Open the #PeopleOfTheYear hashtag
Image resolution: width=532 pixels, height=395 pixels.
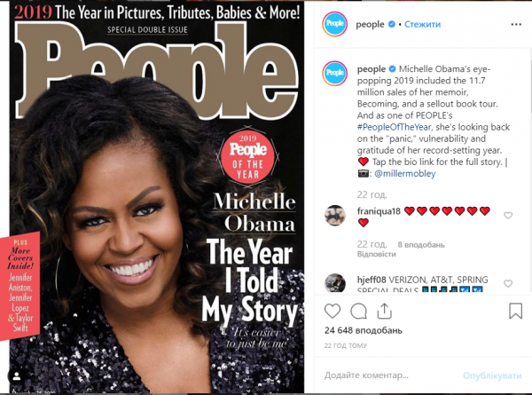tap(394, 127)
